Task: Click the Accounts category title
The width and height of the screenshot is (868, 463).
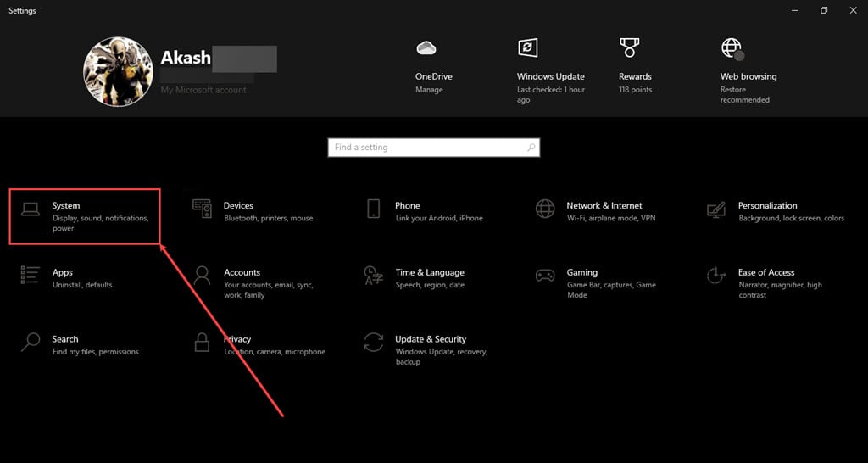Action: click(x=242, y=272)
